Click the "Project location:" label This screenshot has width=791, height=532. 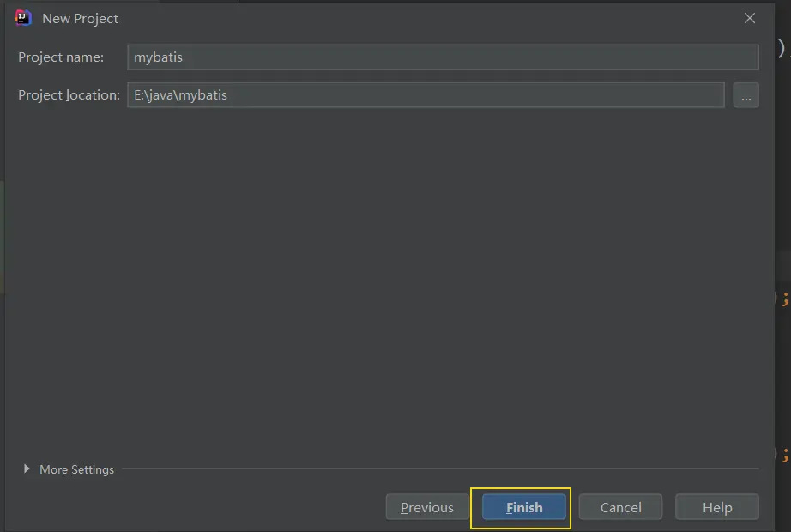(x=69, y=95)
